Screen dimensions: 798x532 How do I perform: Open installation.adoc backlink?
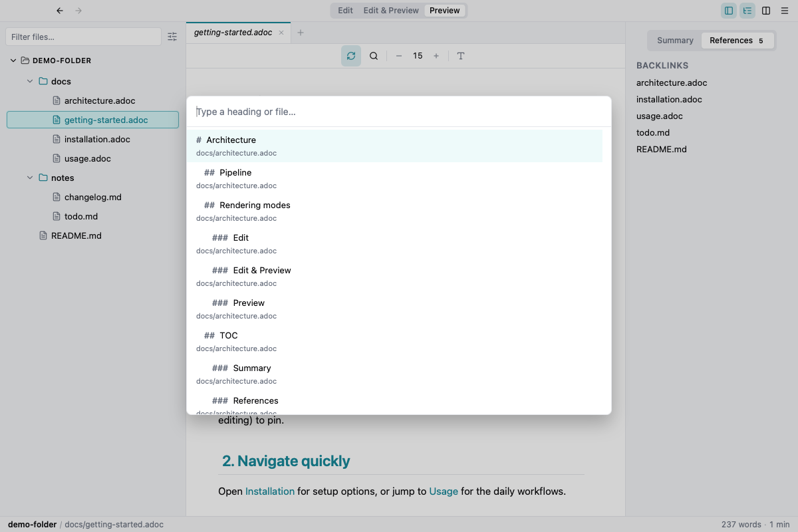click(x=669, y=100)
